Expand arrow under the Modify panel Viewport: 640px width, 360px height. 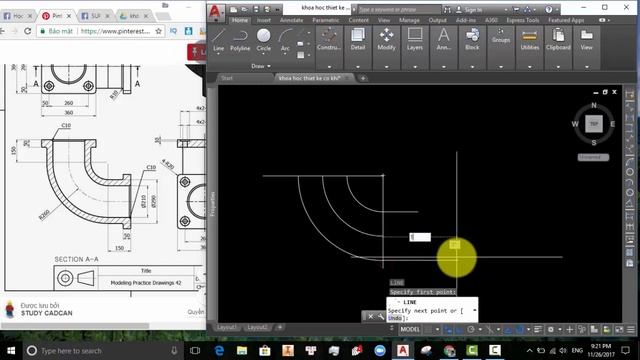pyautogui.click(x=386, y=67)
